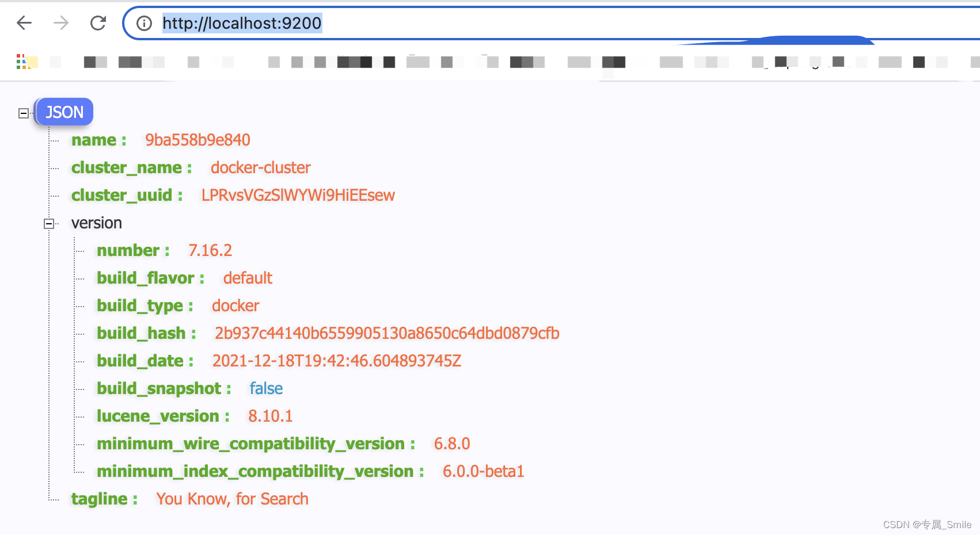The height and width of the screenshot is (535, 980).
Task: Collapse the root JSON node
Action: tap(24, 113)
